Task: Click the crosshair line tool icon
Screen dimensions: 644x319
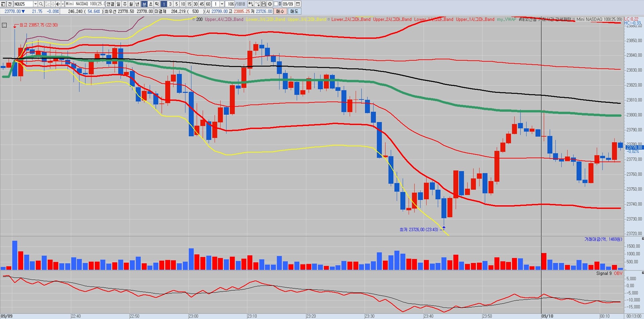Action: pyautogui.click(x=257, y=4)
